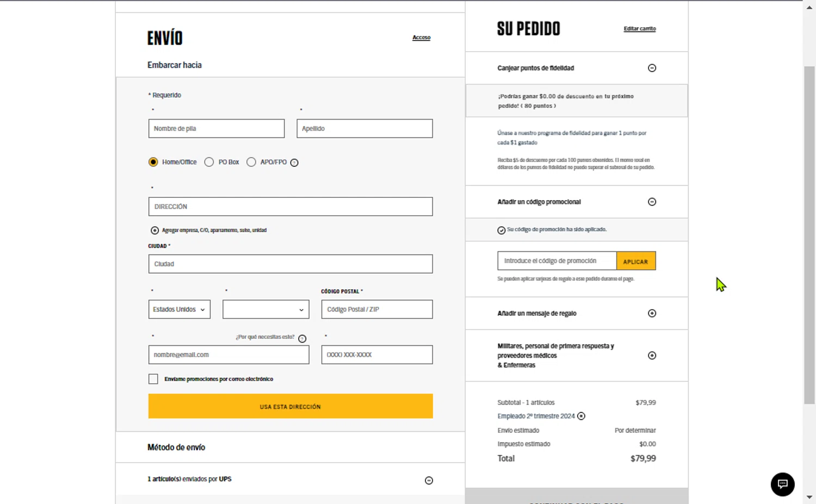Click the Agregar empresa, C/O, apartamento link
Viewport: 816px width, 504px height.
point(214,231)
